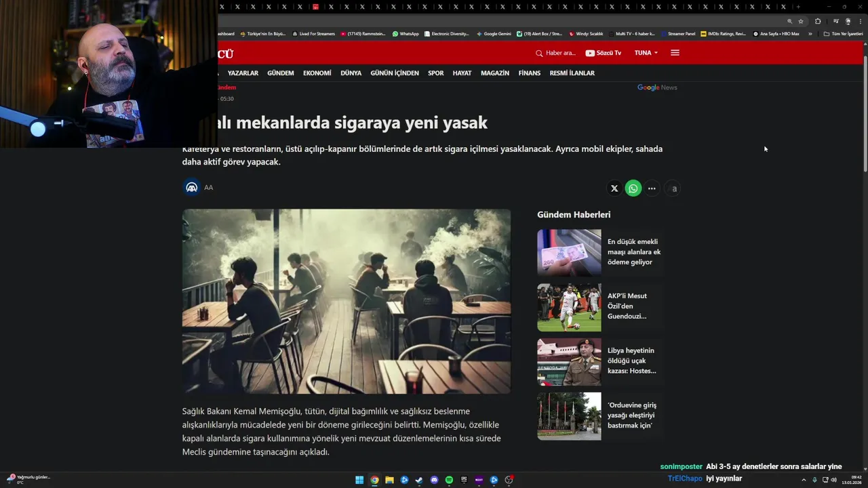Open the Sözcü hamburger menu
Screen dimensions: 868x488
click(x=675, y=53)
